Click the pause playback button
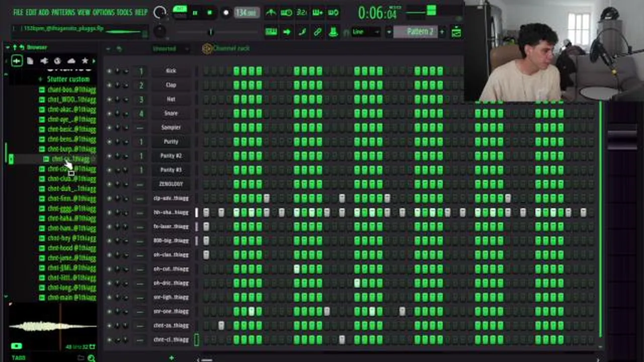The width and height of the screenshot is (644, 362). click(195, 13)
